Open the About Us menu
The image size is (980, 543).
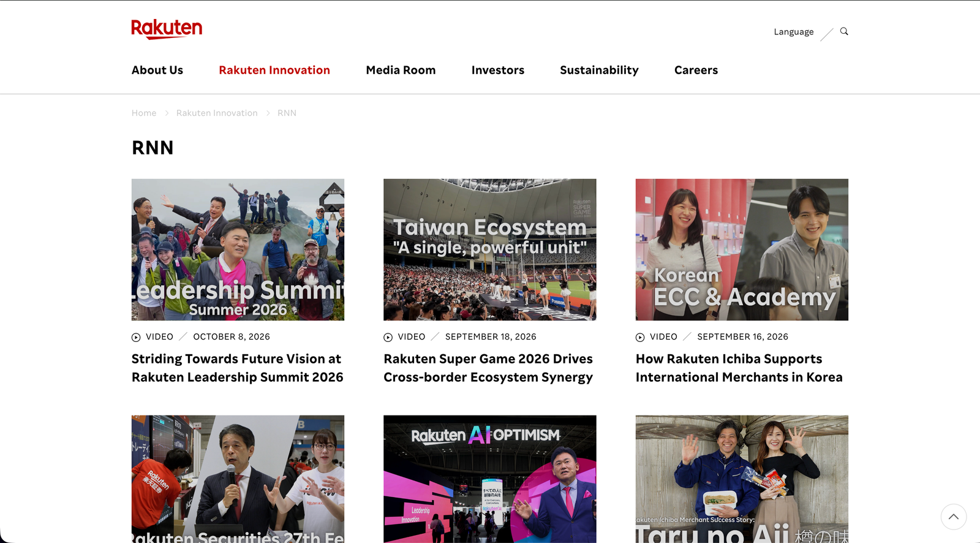[157, 70]
